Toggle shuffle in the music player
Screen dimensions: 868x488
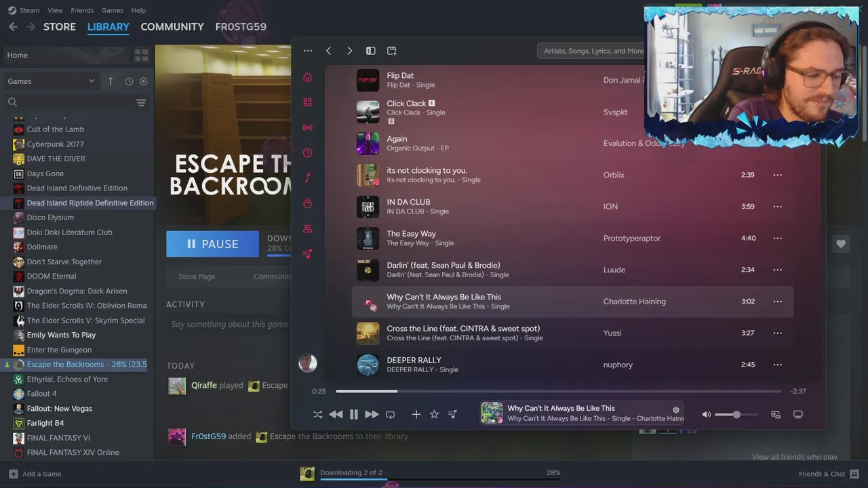[317, 414]
